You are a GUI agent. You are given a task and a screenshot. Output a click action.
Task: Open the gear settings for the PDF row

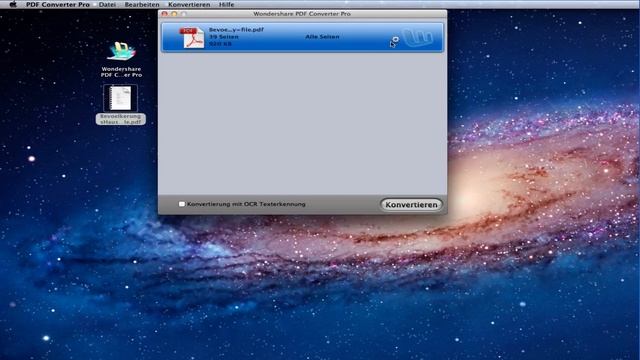tap(395, 40)
